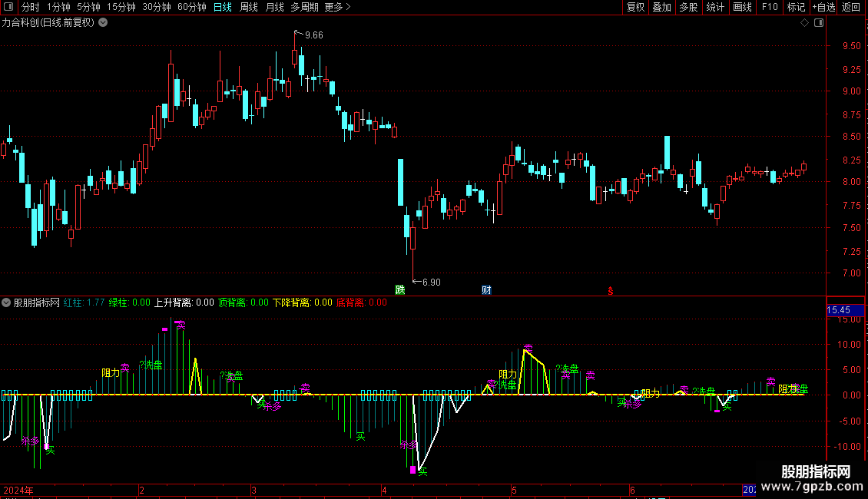Click the month 3 timeline marker
The image size is (868, 499).
[253, 490]
